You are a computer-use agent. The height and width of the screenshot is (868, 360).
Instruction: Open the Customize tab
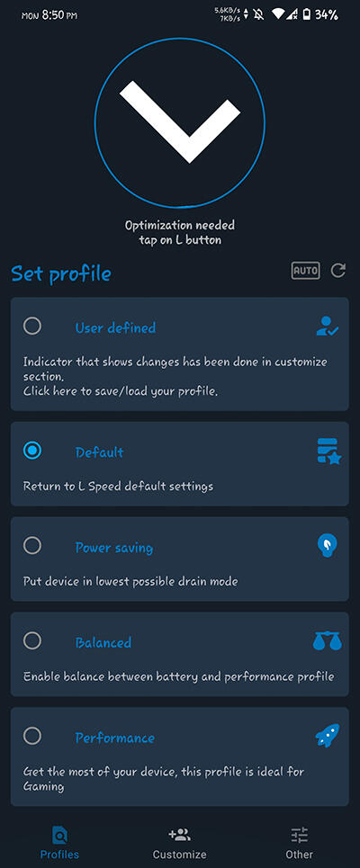(179, 843)
